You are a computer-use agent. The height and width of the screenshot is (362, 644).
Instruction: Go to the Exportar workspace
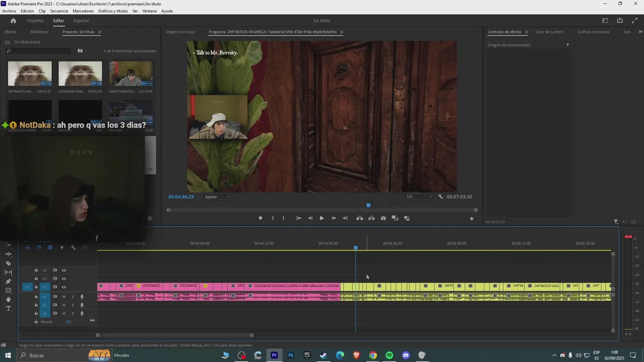[81, 21]
